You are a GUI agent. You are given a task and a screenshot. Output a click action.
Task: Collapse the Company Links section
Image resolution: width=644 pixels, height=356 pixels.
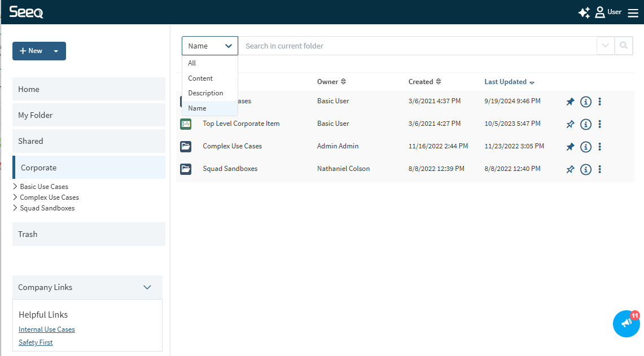point(147,287)
